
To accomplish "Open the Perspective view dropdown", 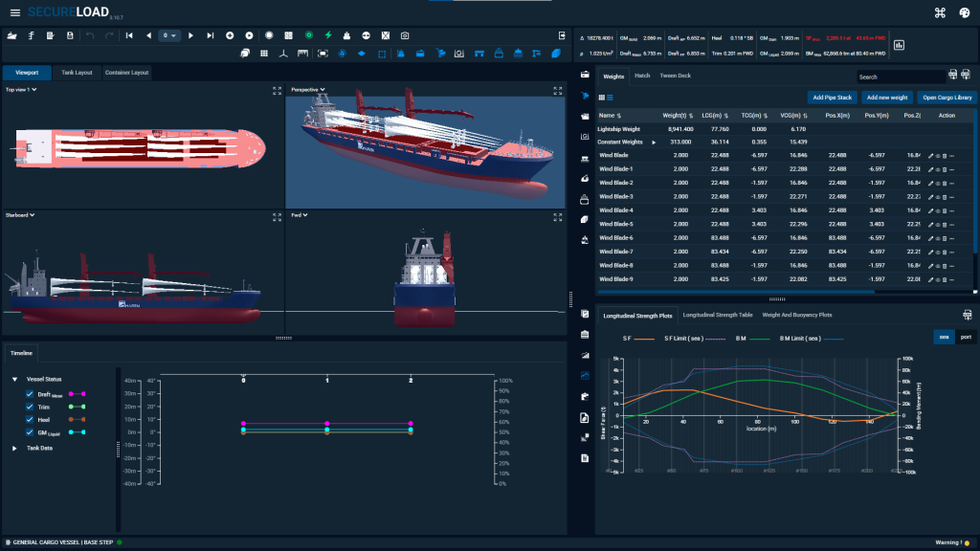I will click(x=309, y=90).
